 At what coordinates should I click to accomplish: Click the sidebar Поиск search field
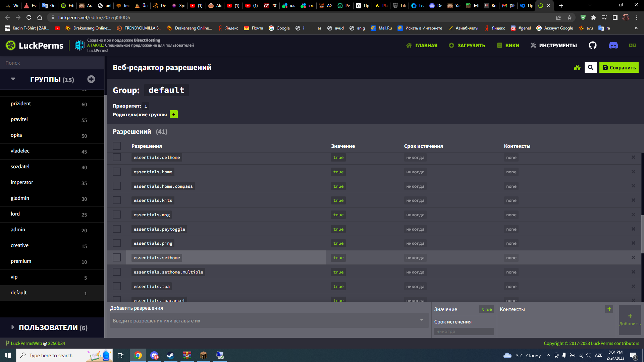pos(52,63)
